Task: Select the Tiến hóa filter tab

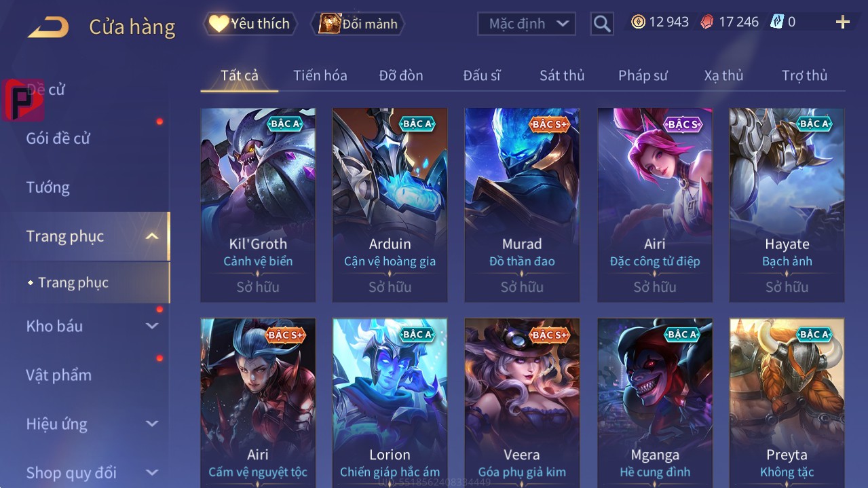Action: click(320, 75)
